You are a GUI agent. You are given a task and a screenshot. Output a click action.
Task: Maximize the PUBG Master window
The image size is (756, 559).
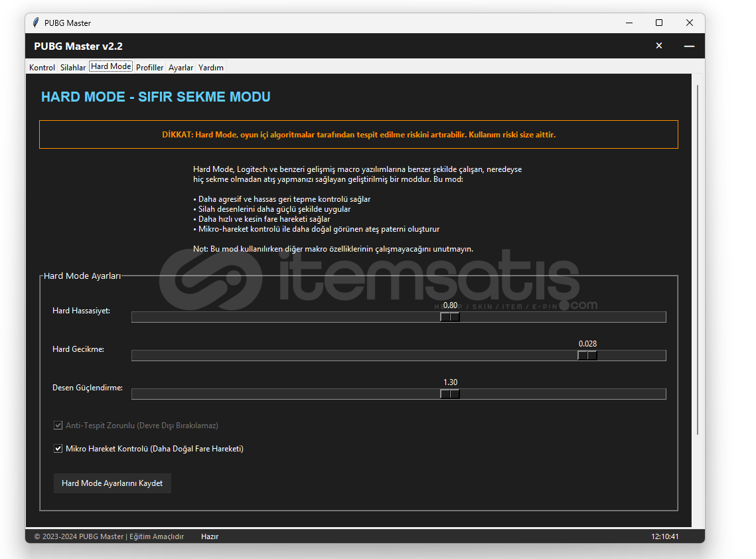click(659, 23)
